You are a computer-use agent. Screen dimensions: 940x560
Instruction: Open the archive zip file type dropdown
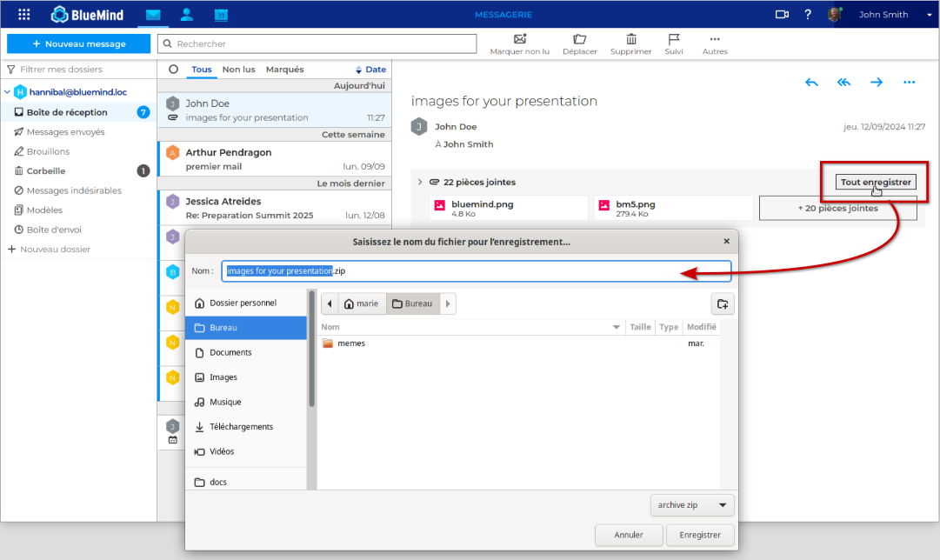coord(692,505)
